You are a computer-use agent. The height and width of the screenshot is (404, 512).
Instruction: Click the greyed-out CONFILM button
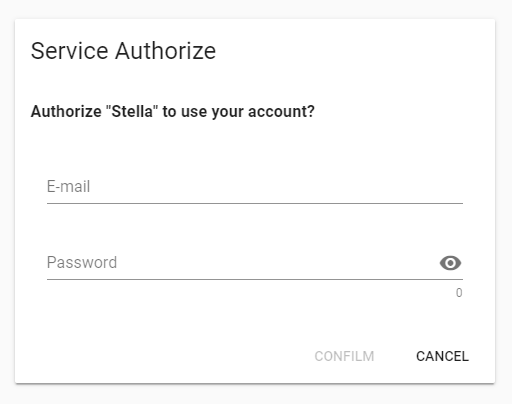point(344,356)
